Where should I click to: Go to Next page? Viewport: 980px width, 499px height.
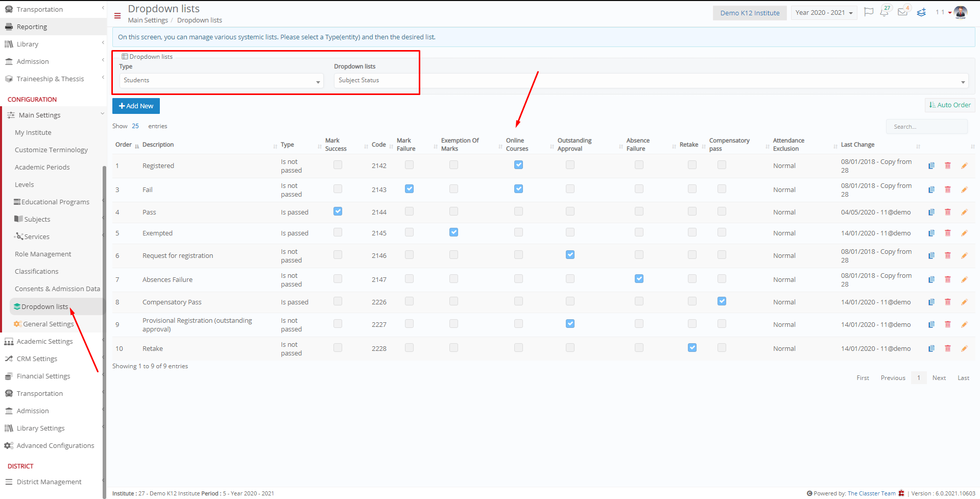pos(939,378)
